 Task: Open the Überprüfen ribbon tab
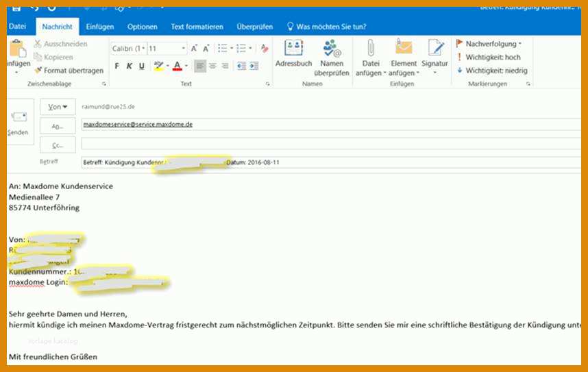tap(255, 27)
